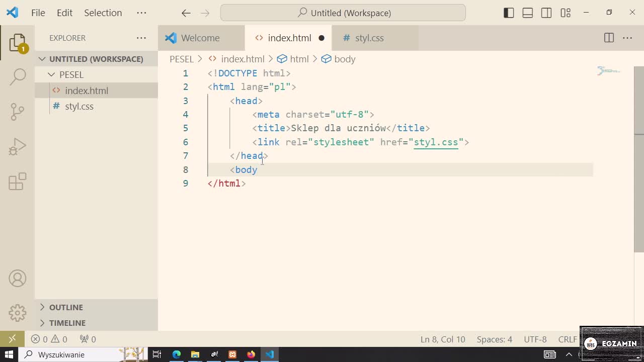Change encoding via UTF-8 status item
The image size is (644, 362).
coord(535,339)
